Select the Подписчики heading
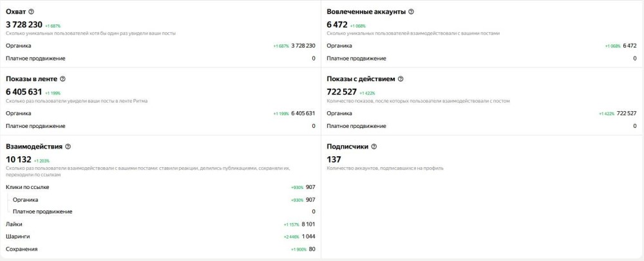Screen dimensions: 644x261 pos(348,147)
